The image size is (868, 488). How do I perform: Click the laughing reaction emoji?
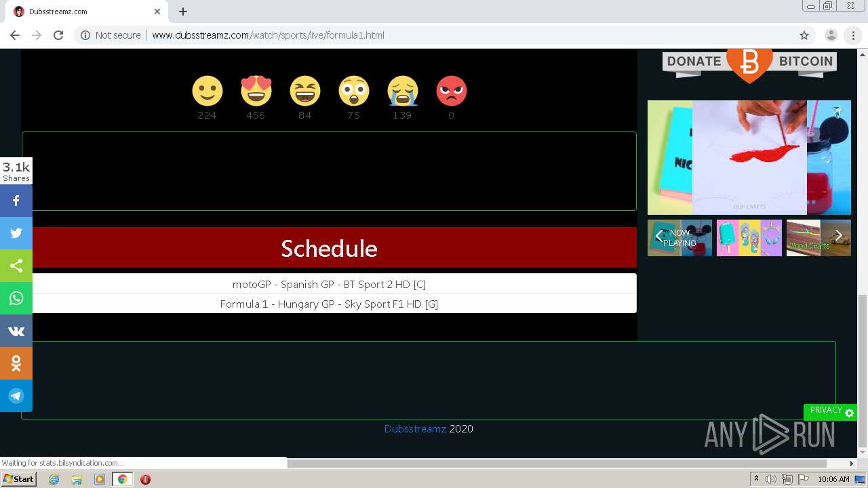point(304,91)
